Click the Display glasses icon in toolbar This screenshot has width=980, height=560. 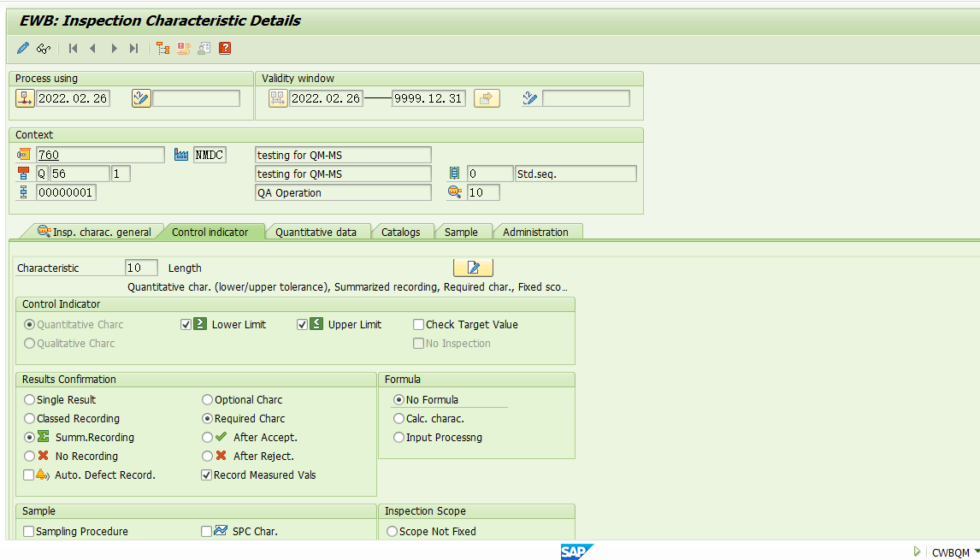[43, 48]
